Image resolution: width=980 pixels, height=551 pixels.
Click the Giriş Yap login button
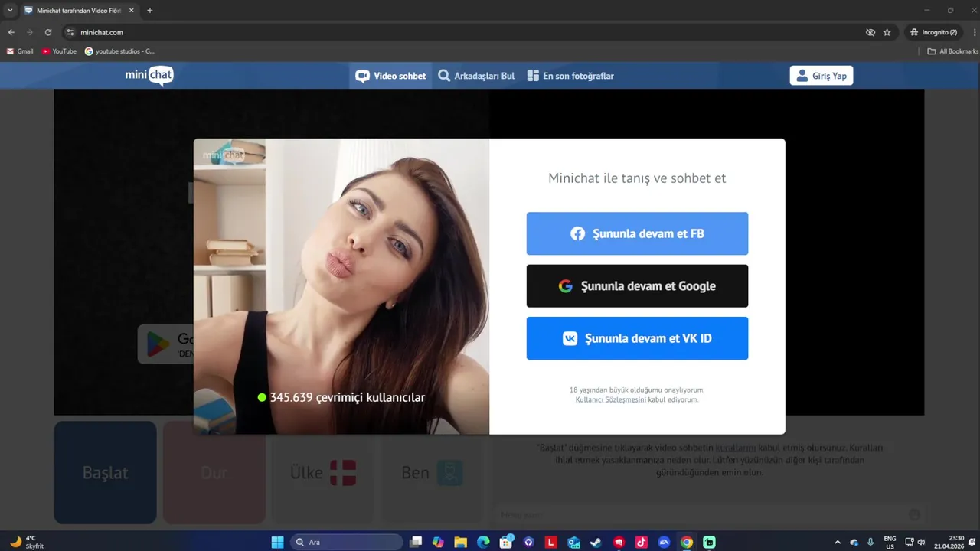point(822,76)
